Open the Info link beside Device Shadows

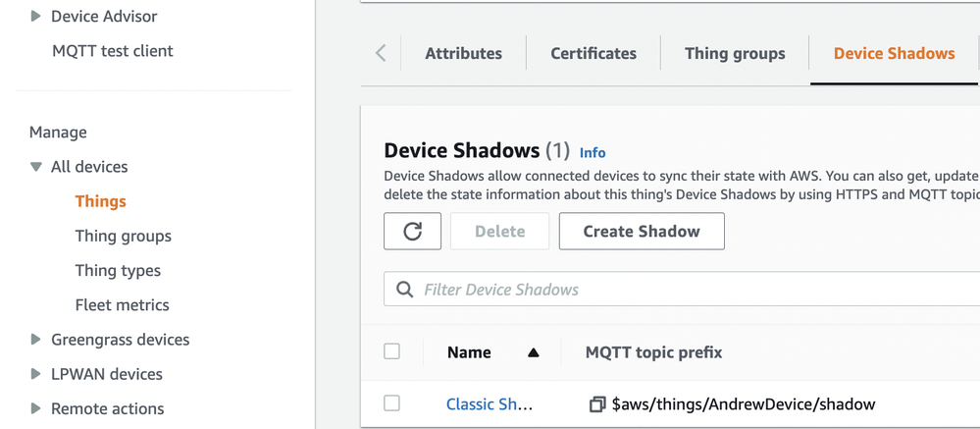tap(593, 152)
